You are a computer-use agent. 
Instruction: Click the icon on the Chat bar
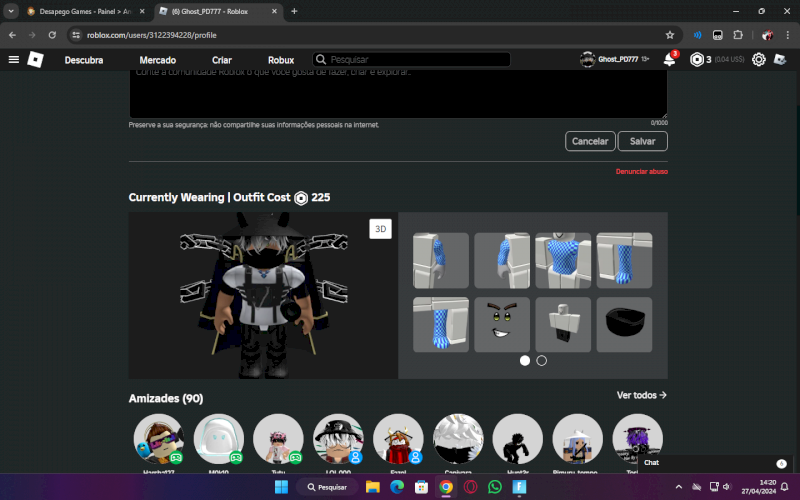pos(781,463)
